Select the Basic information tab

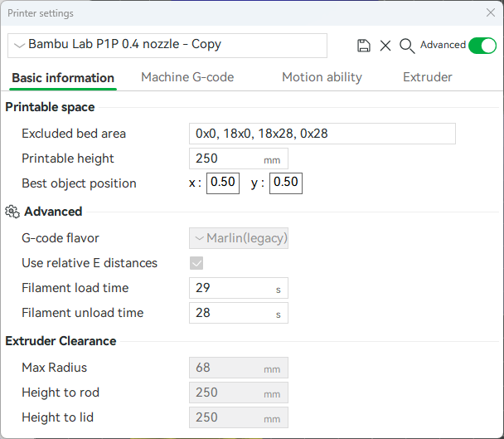pyautogui.click(x=63, y=78)
